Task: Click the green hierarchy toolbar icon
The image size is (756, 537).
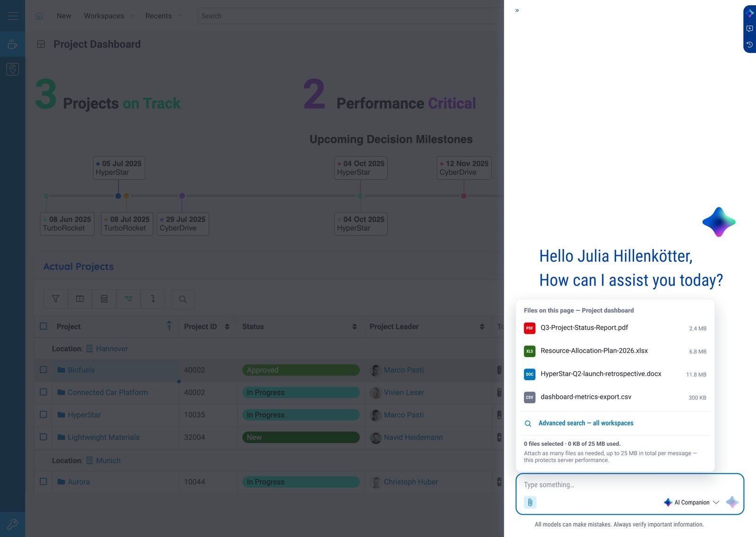Action: pos(129,299)
